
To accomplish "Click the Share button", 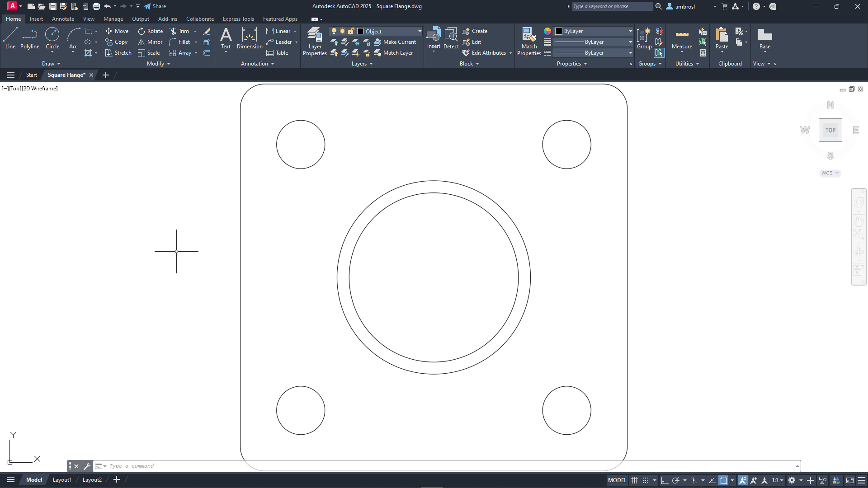I will 155,6.
